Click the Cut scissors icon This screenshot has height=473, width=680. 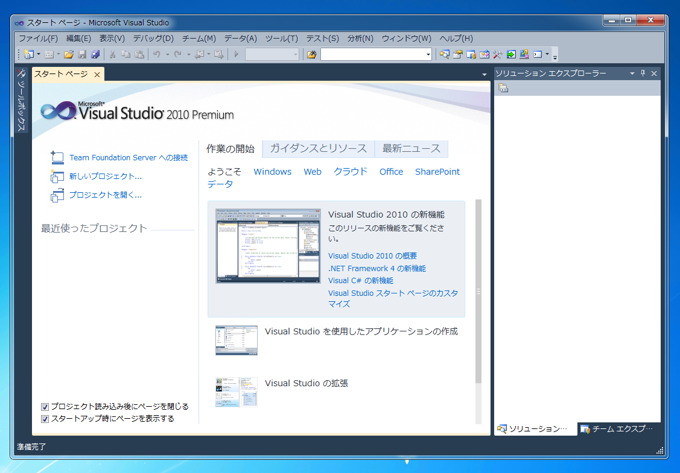pos(112,54)
